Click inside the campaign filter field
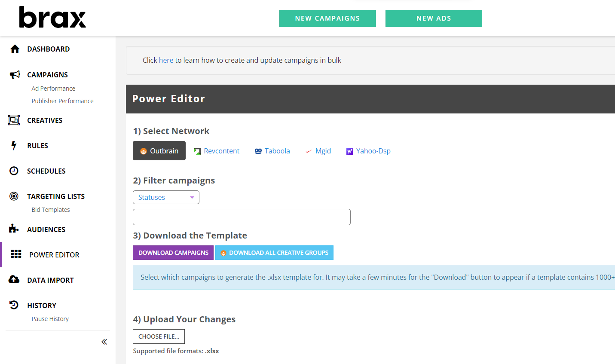 tap(242, 217)
